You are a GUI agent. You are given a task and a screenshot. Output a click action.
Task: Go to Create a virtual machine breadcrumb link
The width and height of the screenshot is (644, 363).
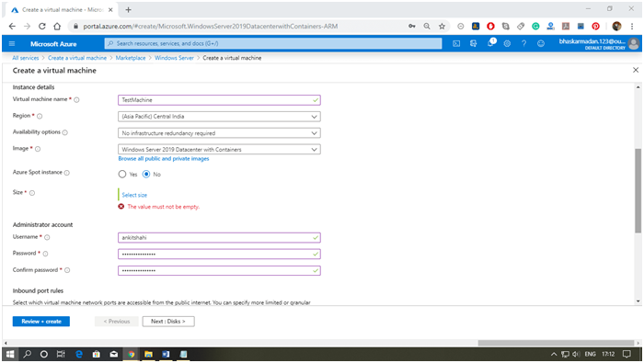(77, 58)
